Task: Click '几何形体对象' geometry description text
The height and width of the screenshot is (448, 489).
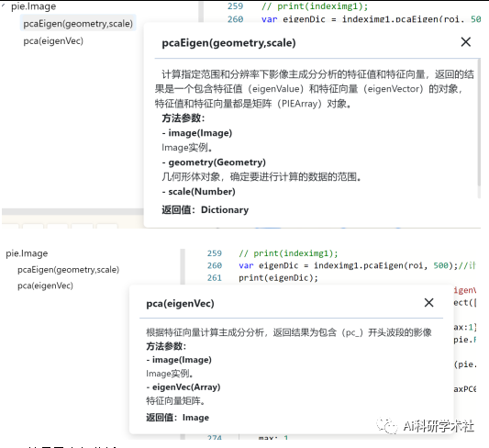Action: click(x=261, y=177)
